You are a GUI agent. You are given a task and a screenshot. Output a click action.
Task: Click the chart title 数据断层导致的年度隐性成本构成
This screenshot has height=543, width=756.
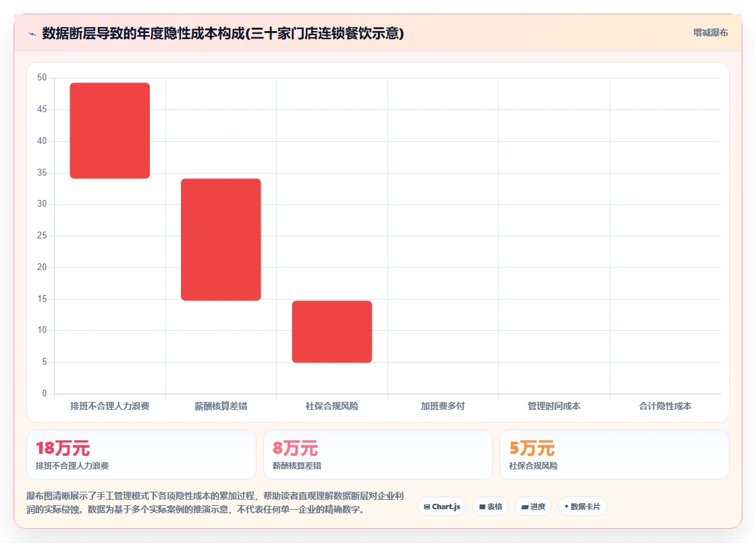[x=223, y=33]
